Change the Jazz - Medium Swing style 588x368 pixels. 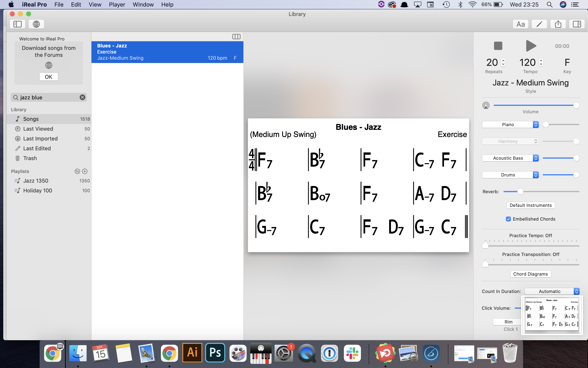(531, 83)
